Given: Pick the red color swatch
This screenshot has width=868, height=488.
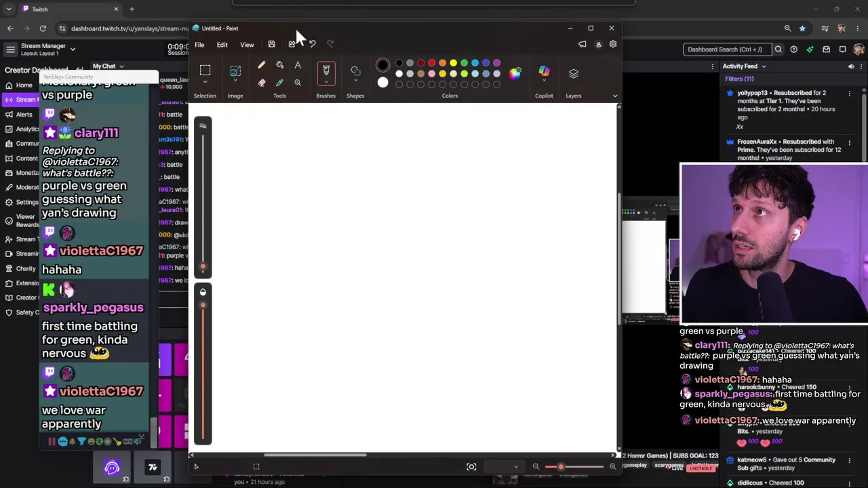Looking at the screenshot, I should (x=432, y=63).
